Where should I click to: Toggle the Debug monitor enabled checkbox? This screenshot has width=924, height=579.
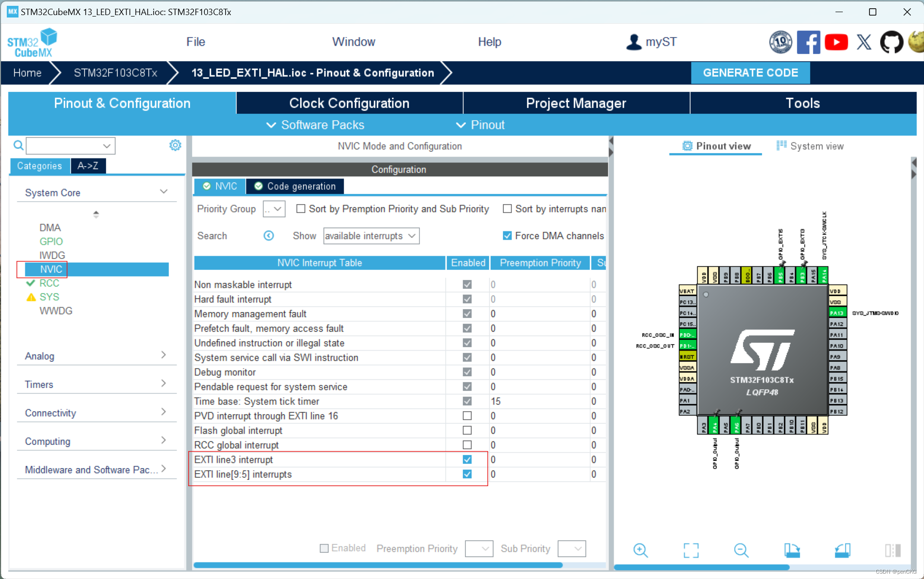pyautogui.click(x=467, y=372)
